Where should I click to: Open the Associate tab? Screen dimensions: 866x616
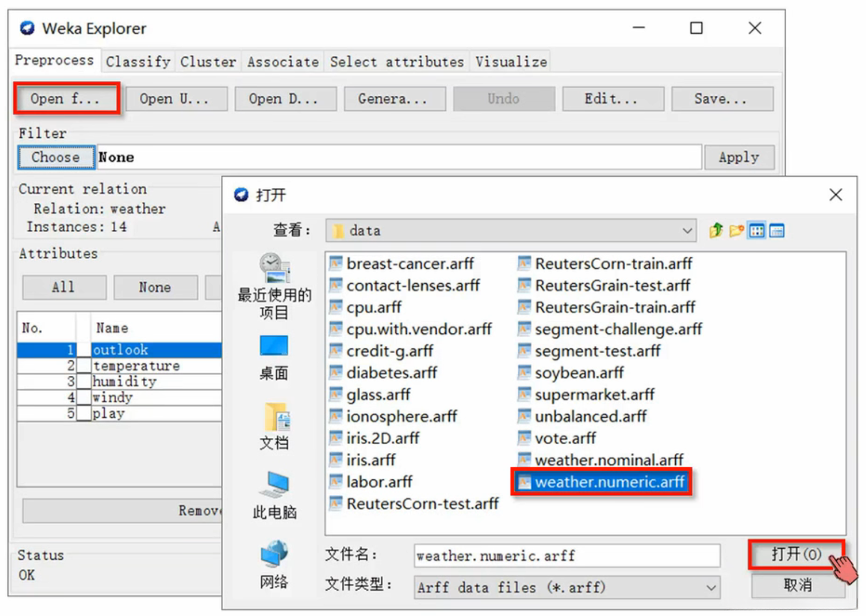283,62
